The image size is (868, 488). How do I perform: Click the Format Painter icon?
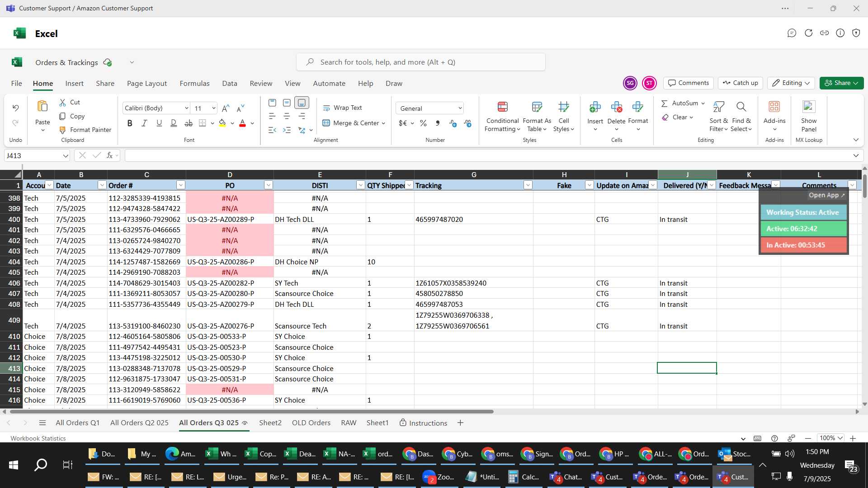tap(62, 130)
